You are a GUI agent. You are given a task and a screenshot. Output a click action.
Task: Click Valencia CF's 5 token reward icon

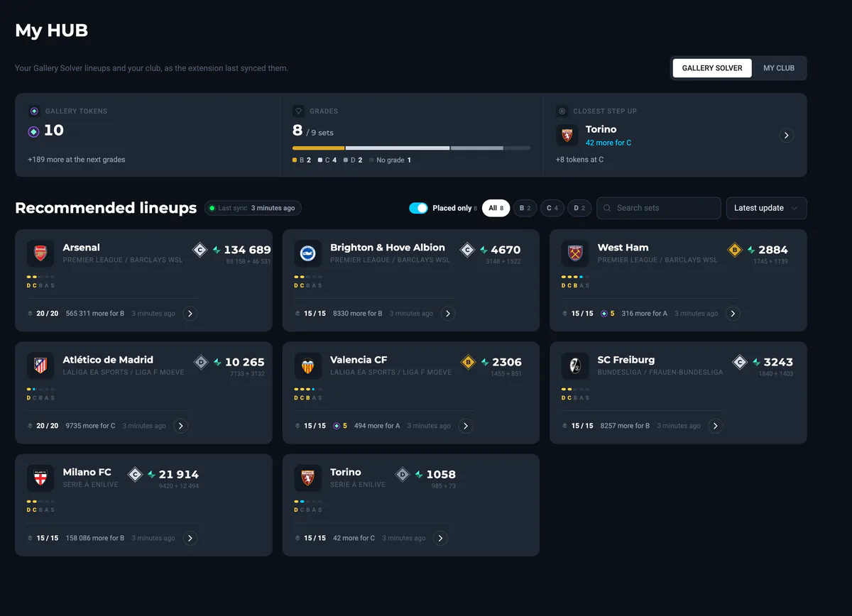click(337, 426)
